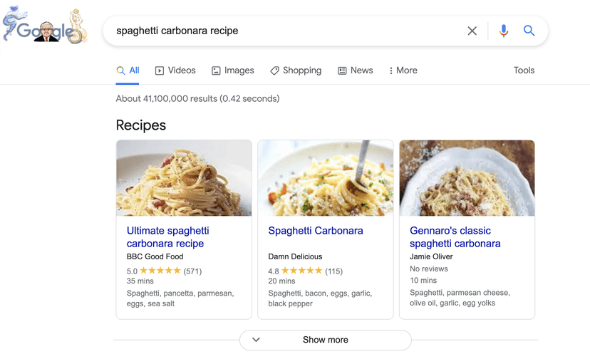Viewport: 590px width, 364px height.
Task: Open the Tools filter options
Action: [x=524, y=71]
